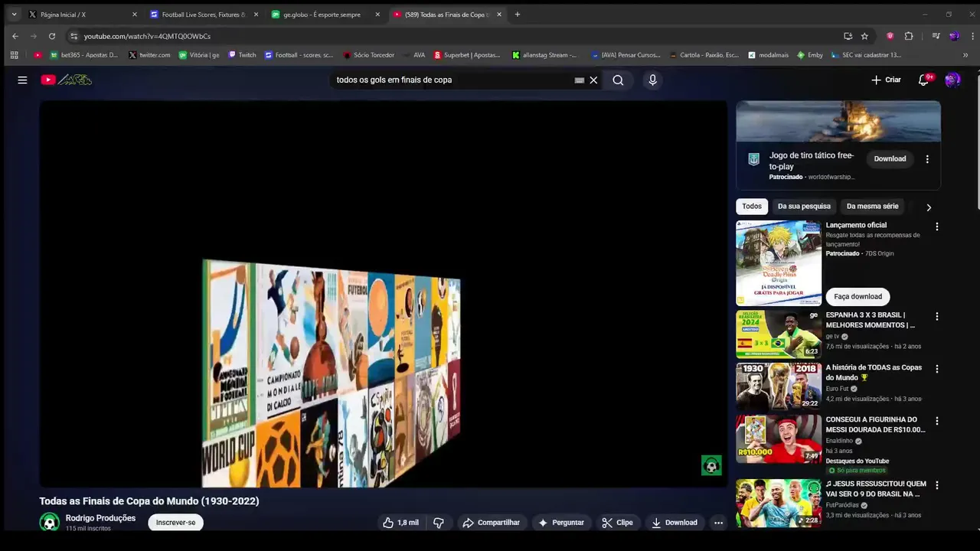This screenshot has width=980, height=551.
Task: Go to the YouTube home logo
Action: coord(66,80)
